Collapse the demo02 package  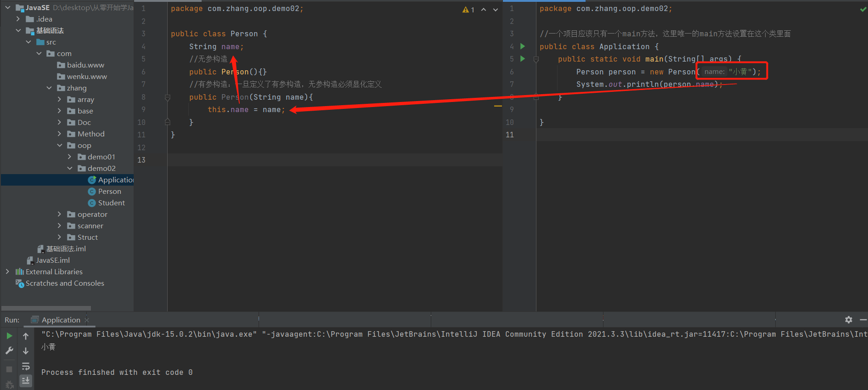coord(70,168)
